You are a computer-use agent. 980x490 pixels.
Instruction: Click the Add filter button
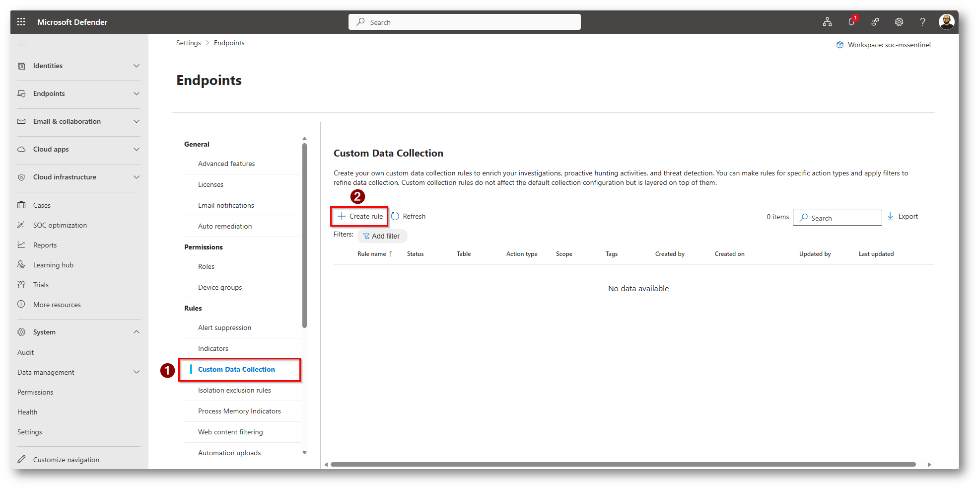pyautogui.click(x=382, y=236)
